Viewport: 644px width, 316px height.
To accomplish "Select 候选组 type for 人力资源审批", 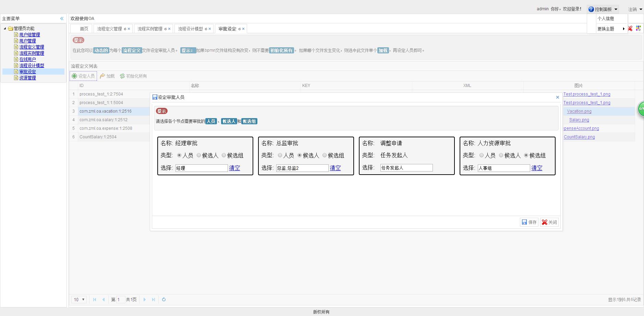I will [526, 155].
